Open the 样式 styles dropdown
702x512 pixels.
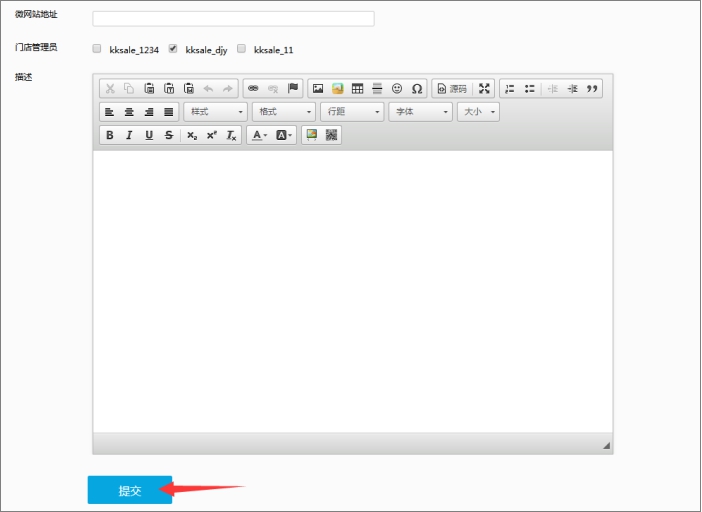215,112
